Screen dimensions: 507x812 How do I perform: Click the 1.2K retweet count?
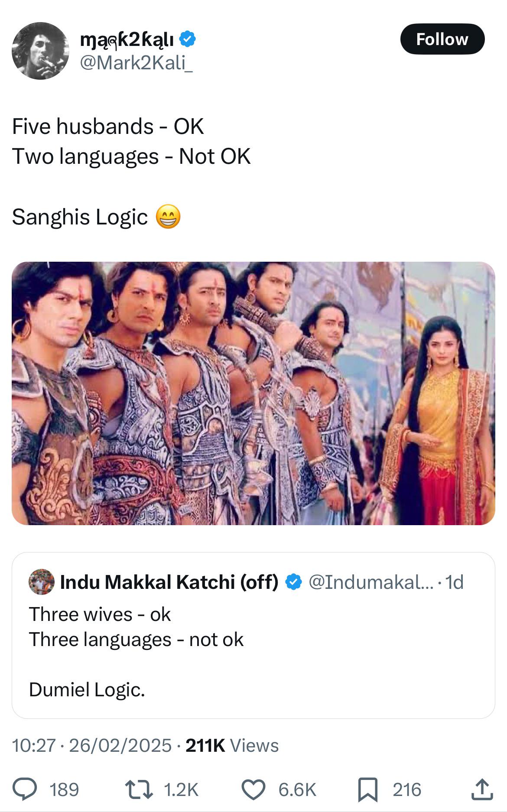coord(181,789)
